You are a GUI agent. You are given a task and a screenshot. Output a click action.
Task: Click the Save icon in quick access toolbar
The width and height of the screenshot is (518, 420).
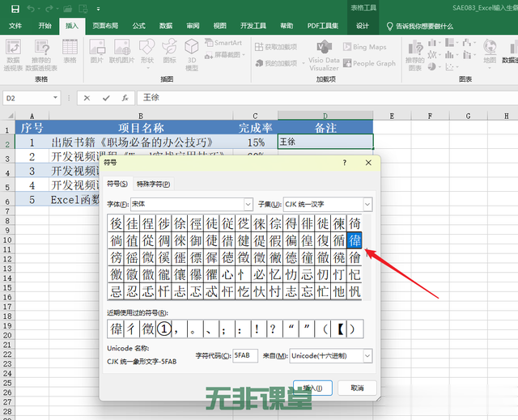[x=15, y=9]
